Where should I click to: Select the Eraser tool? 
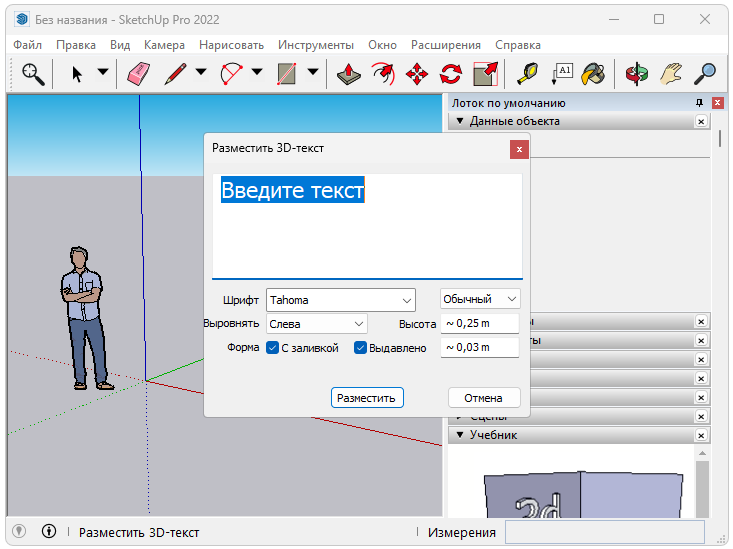[138, 73]
